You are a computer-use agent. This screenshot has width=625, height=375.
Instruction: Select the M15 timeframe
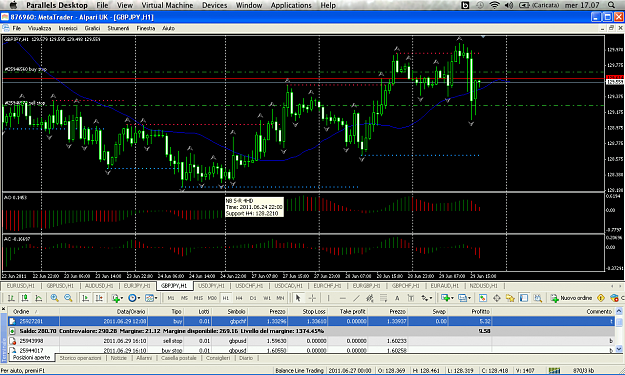point(198,298)
